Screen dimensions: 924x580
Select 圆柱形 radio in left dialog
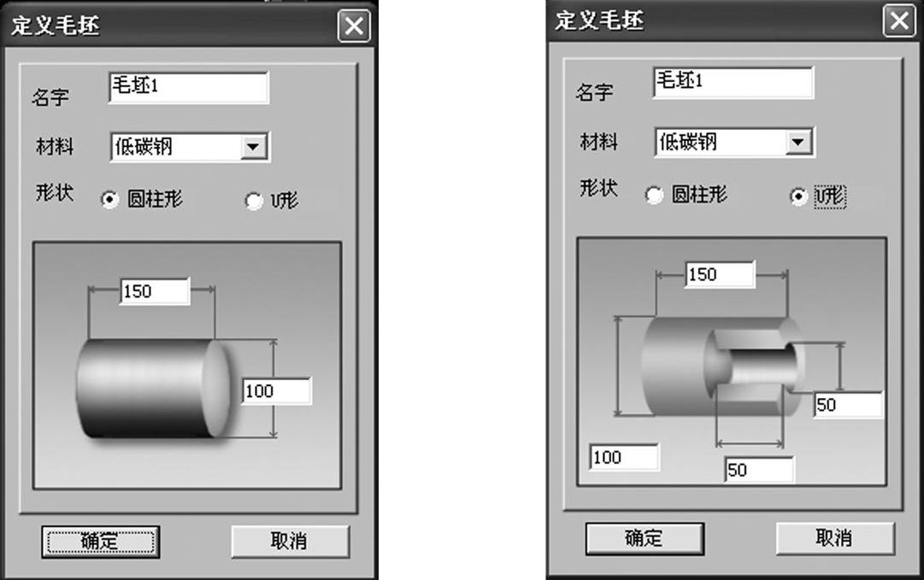click(109, 200)
